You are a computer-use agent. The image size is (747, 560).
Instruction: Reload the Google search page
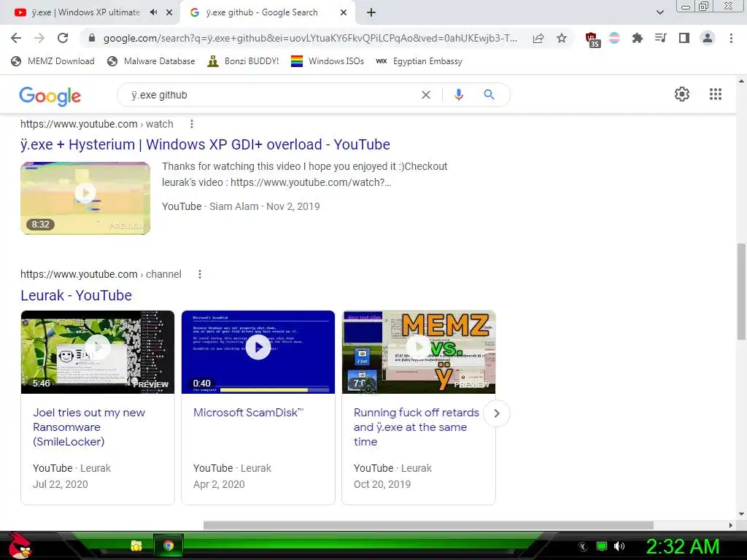click(63, 38)
